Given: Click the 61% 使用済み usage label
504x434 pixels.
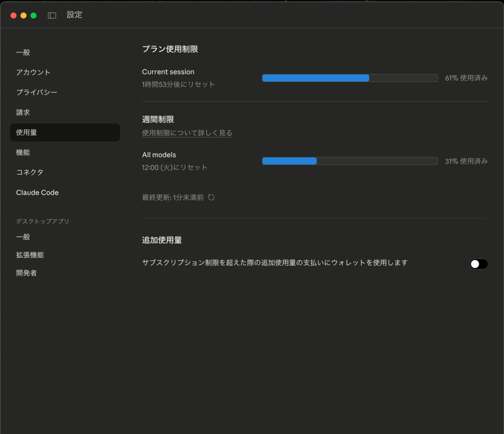Looking at the screenshot, I should pyautogui.click(x=466, y=78).
